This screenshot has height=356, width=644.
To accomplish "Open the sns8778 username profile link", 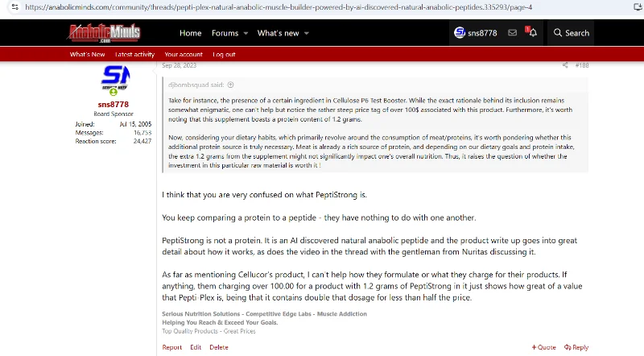I will pyautogui.click(x=114, y=105).
